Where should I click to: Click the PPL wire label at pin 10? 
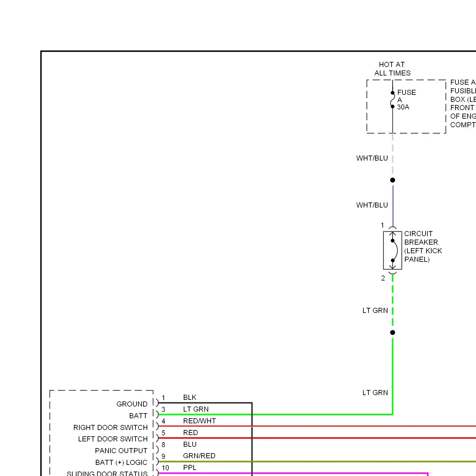tap(190, 467)
